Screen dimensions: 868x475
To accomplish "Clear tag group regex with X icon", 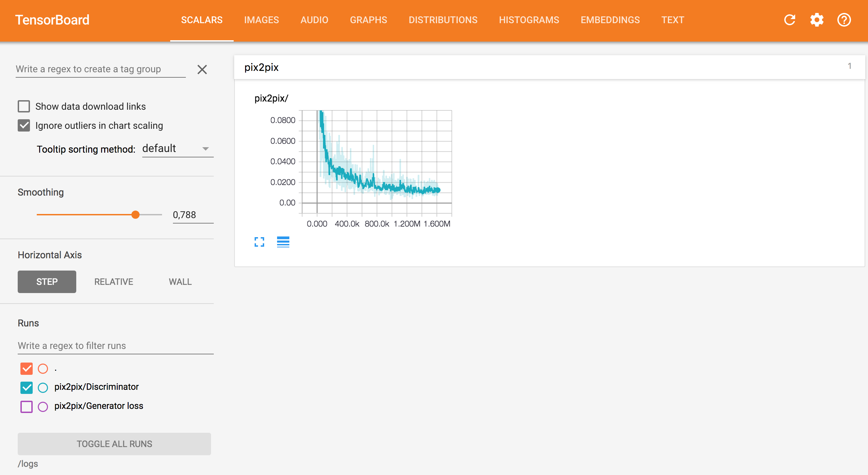I will 202,70.
